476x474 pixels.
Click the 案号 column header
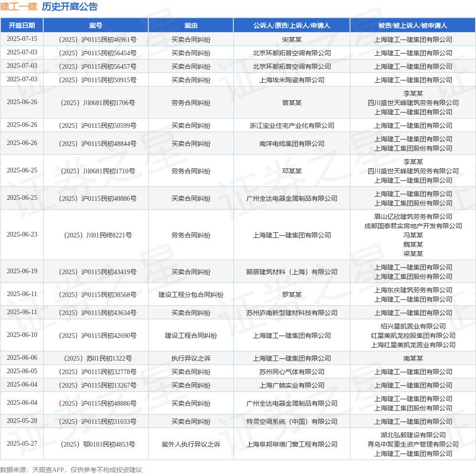(x=96, y=26)
